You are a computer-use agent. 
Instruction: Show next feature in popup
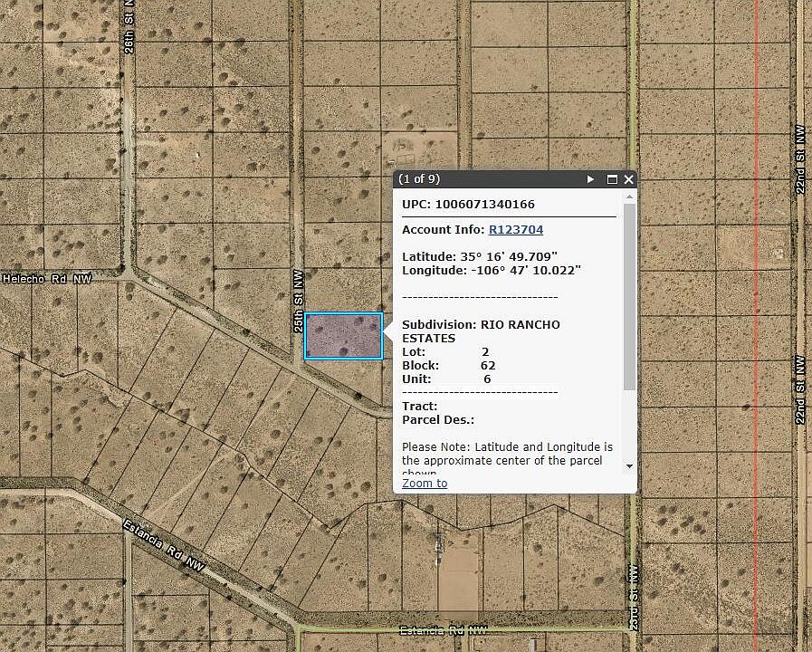tap(590, 179)
